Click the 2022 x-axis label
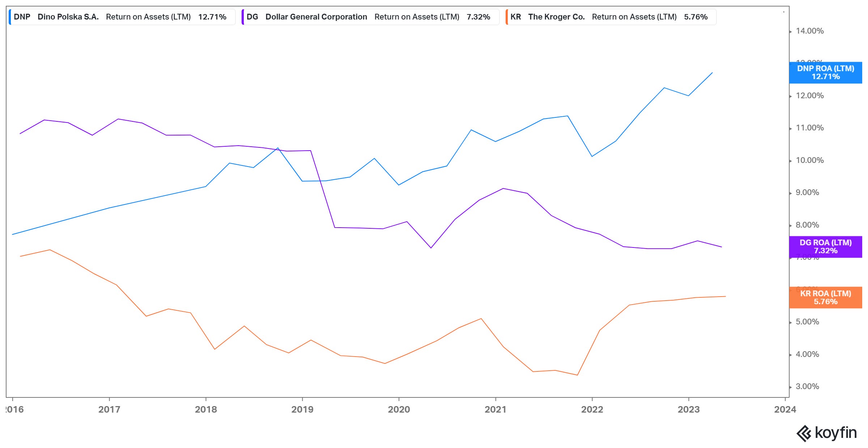 click(592, 409)
